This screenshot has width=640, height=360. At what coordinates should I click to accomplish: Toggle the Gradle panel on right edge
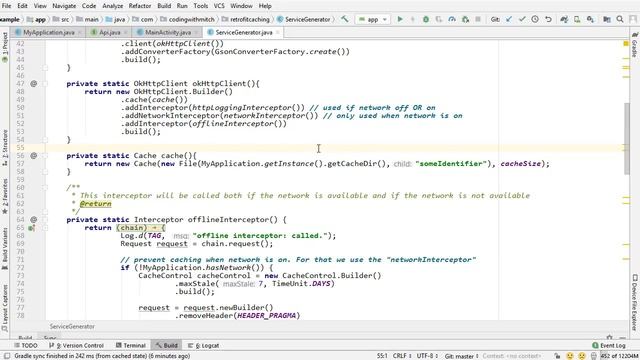click(x=635, y=45)
